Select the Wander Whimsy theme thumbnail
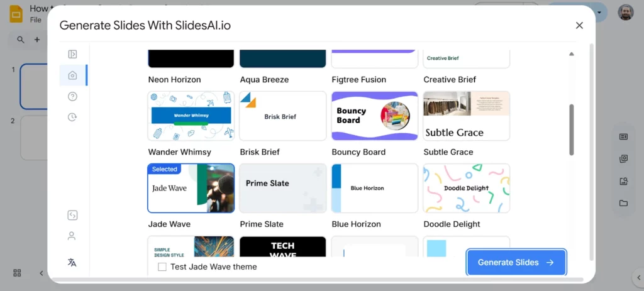Viewport: 644px width, 291px height. (x=191, y=116)
